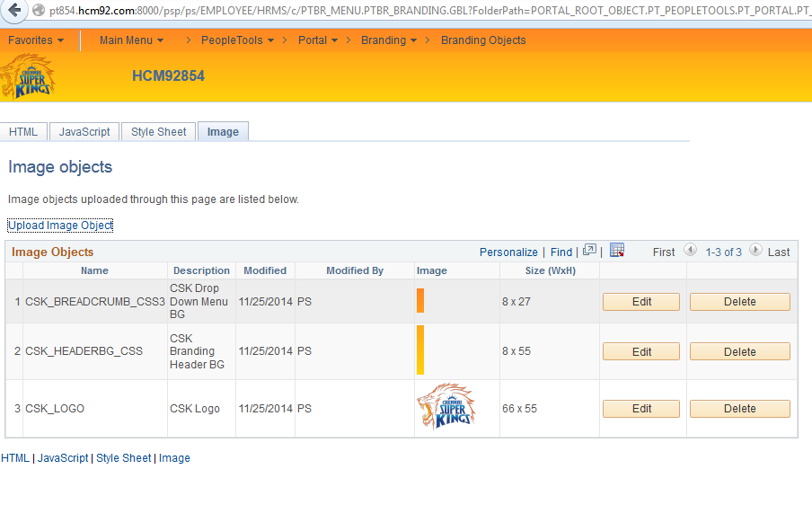The image size is (812, 531).
Task: Click the browser address bar URL
Action: (x=430, y=11)
